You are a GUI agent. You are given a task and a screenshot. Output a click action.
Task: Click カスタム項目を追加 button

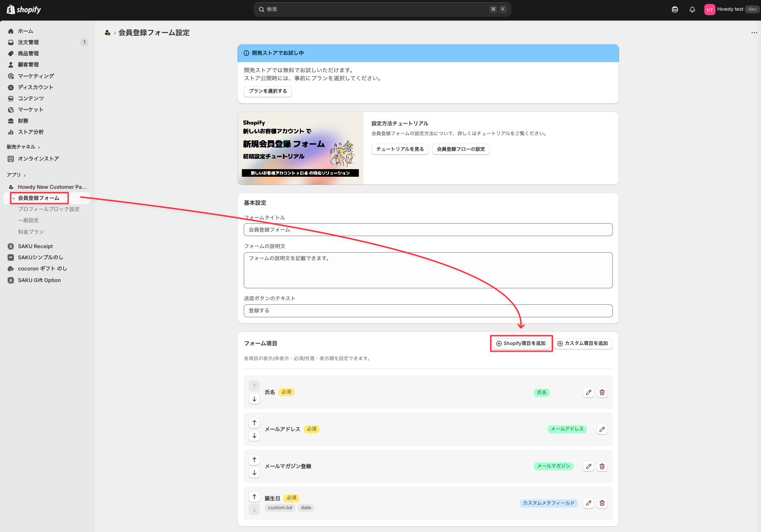[583, 344]
